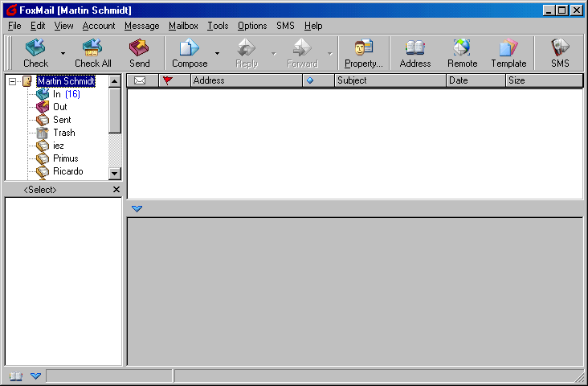Toggle the preview pane blue chevron
588x386 pixels.
[137, 208]
